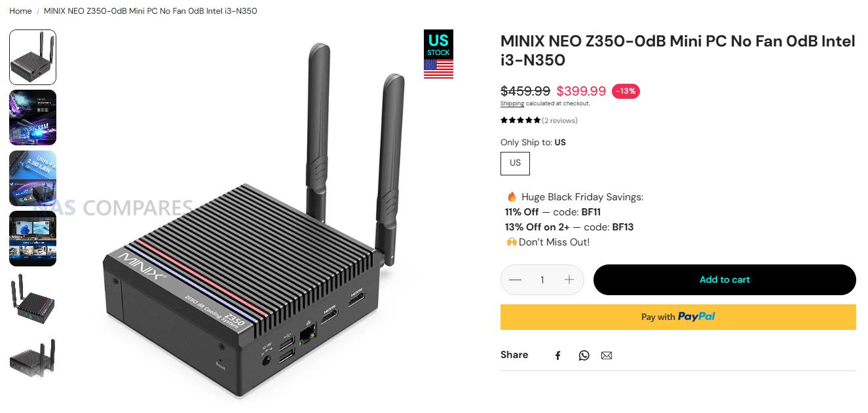Share product on Facebook icon
This screenshot has height=413, width=868.
[558, 355]
